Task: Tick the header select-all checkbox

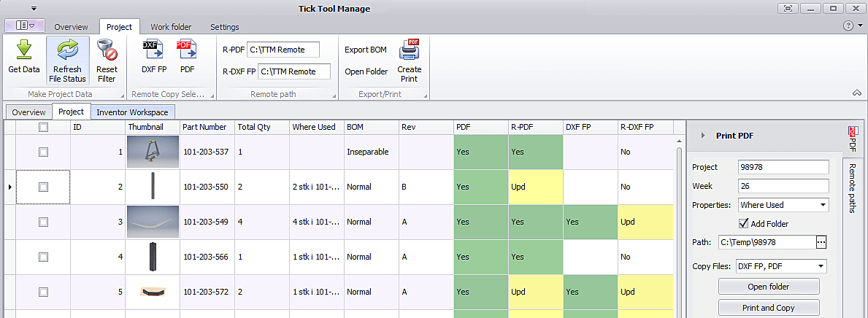Action: coord(43,127)
